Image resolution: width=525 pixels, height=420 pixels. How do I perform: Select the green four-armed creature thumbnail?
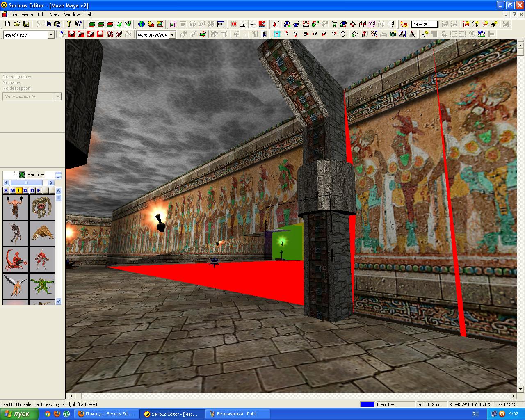[42, 285]
